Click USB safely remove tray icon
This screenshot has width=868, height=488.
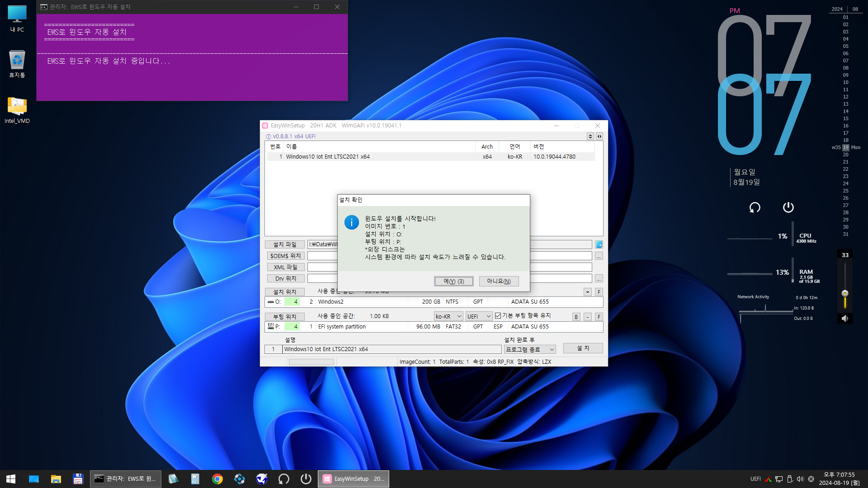pos(790,479)
